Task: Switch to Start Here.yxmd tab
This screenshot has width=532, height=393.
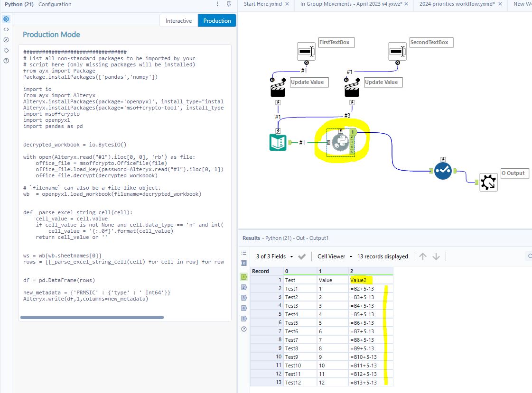Action: click(262, 4)
